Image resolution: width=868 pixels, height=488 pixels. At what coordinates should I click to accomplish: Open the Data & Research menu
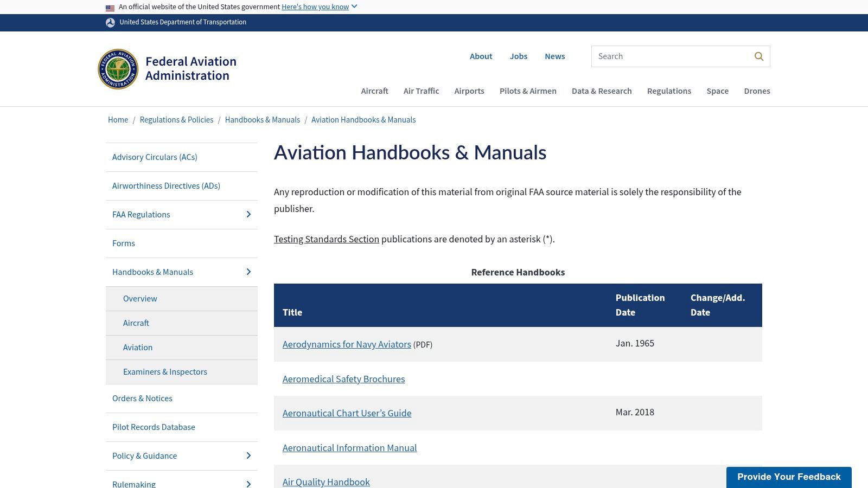click(x=602, y=91)
